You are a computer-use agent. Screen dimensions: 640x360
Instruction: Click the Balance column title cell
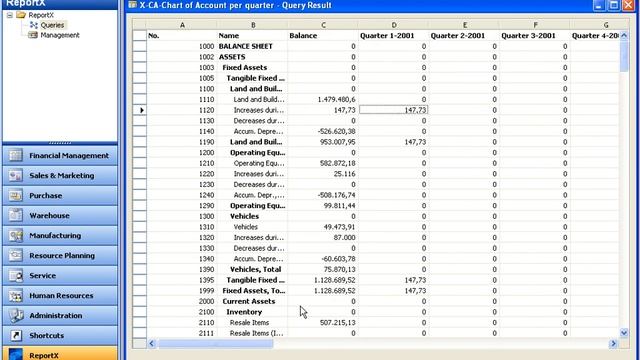tap(323, 36)
